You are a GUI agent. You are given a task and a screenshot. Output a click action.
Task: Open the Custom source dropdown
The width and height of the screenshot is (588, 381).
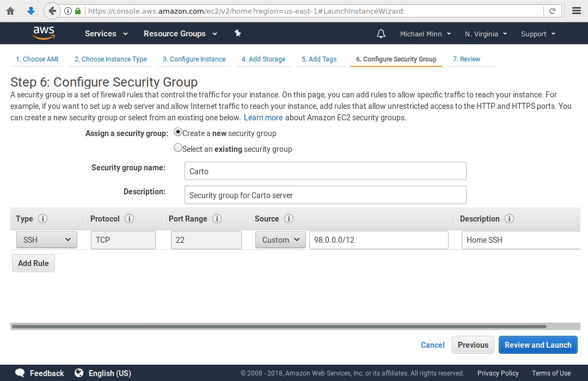tap(280, 240)
